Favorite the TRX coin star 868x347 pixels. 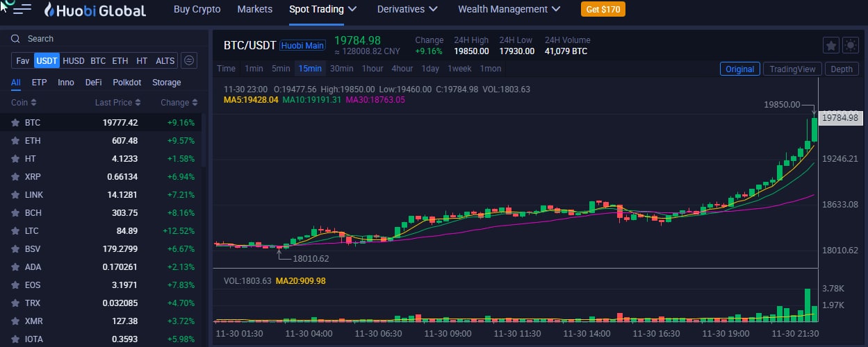click(15, 303)
